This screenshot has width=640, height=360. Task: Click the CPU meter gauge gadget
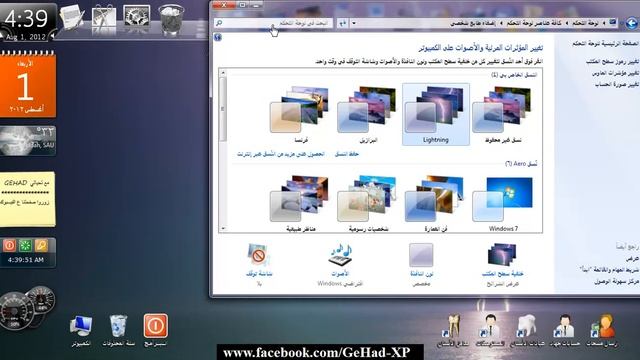27,308
